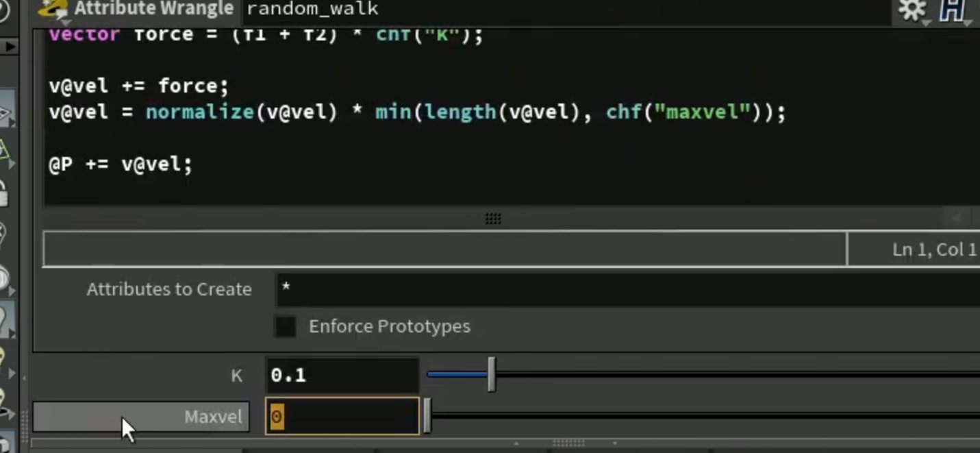This screenshot has height=453, width=980.
Task: Toggle the Enforce Prototypes checkbox
Action: click(286, 326)
